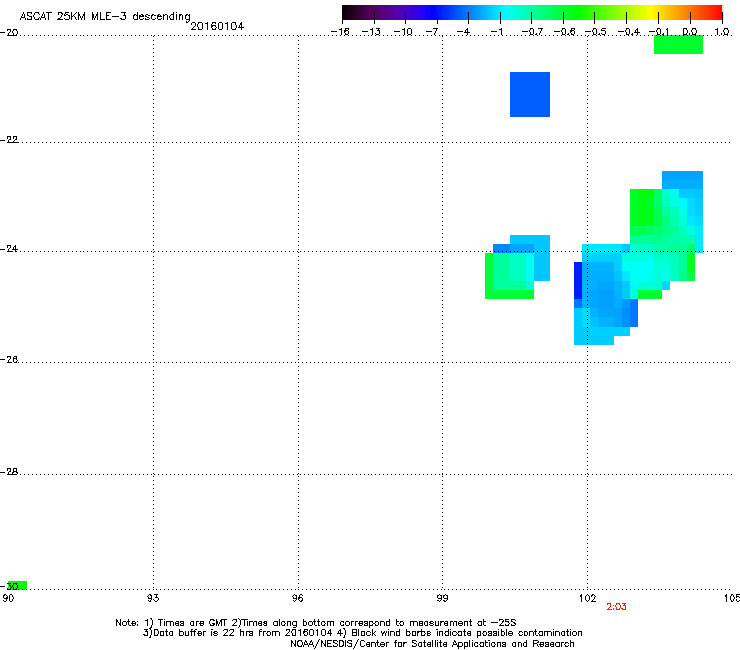The image size is (740, 650).
Task: Click the isolated blue data square near 21S
Action: [x=530, y=94]
